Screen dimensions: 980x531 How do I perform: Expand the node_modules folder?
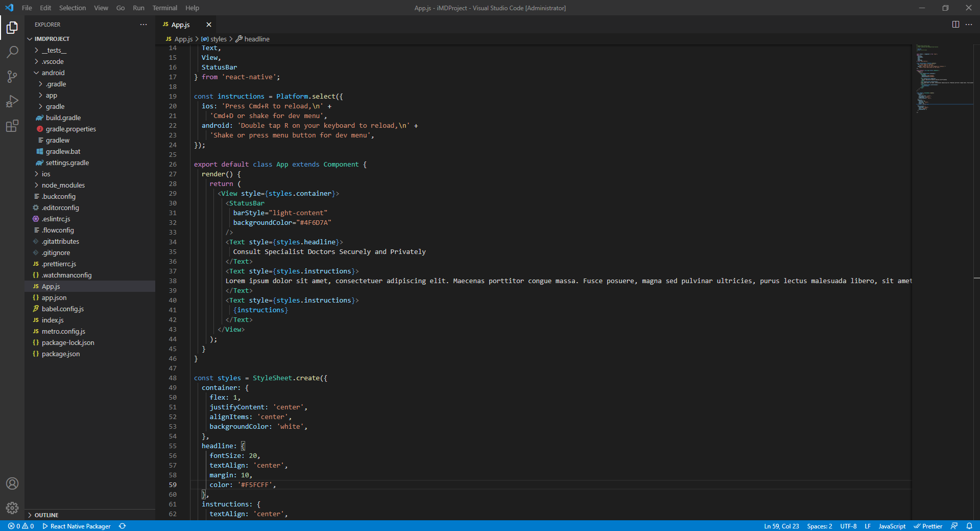[63, 186]
